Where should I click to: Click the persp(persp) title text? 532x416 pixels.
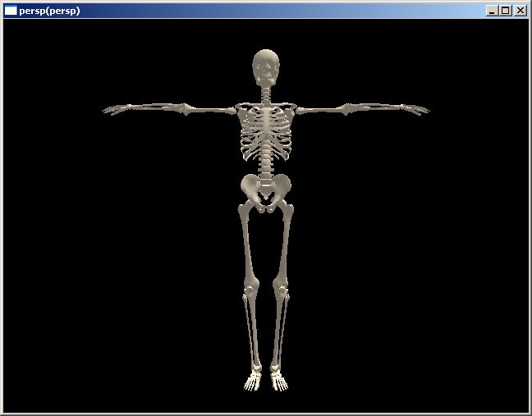click(x=49, y=11)
